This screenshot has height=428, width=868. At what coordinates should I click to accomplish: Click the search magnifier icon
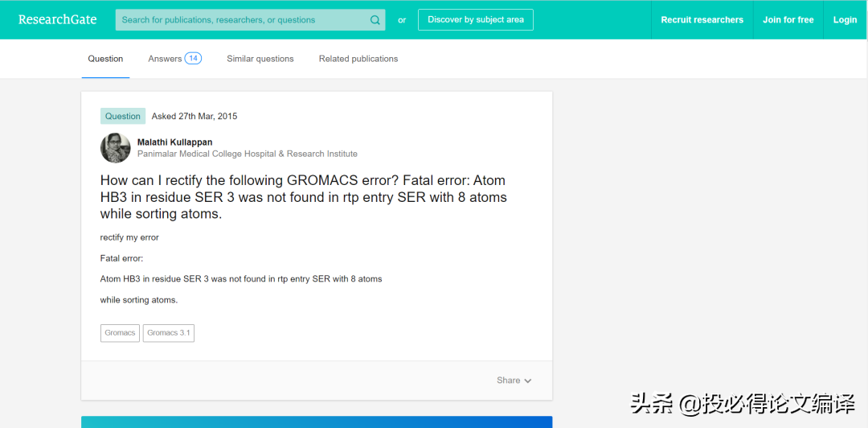pos(375,20)
